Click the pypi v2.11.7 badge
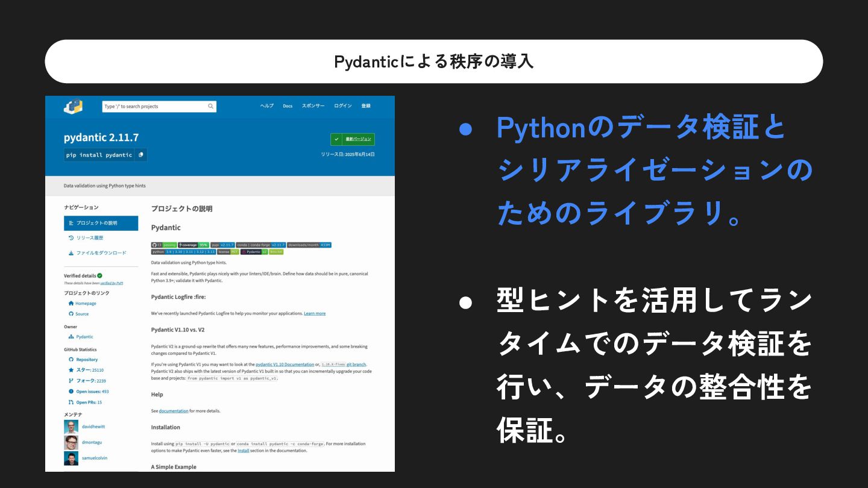This screenshot has height=488, width=868. click(222, 245)
